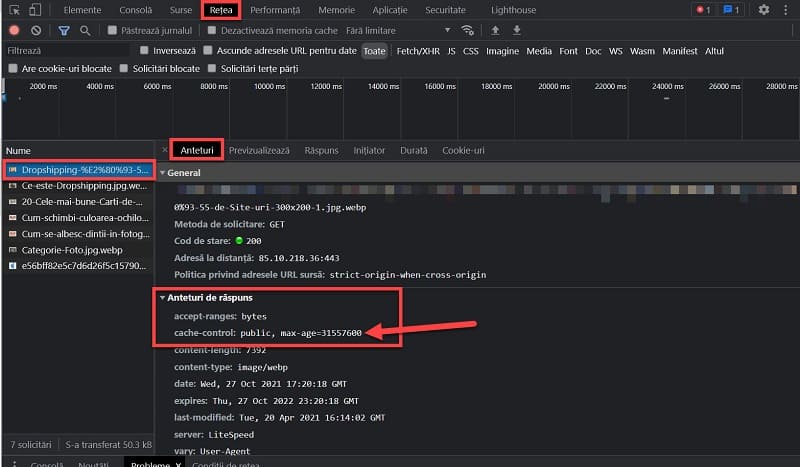Screen dimensions: 800x467
Task: Open the Previzualizează tab
Action: [258, 150]
